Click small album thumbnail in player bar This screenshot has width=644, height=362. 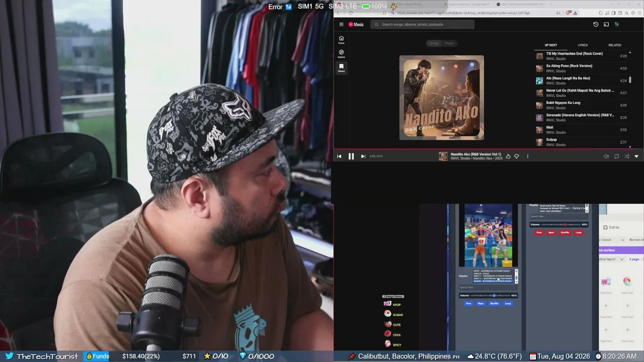coord(443,156)
